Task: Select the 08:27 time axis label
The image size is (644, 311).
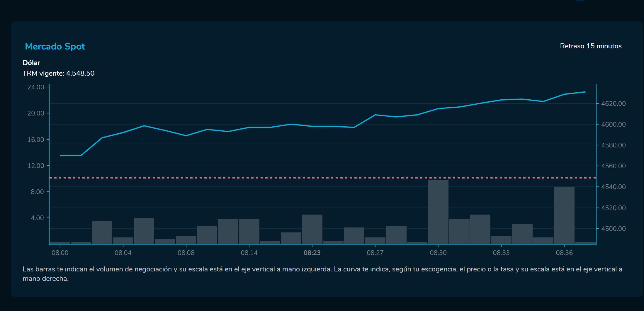Action: 375,253
